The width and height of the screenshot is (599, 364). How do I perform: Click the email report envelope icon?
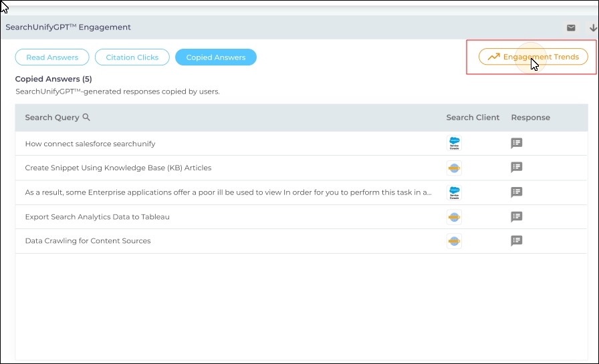[571, 28]
